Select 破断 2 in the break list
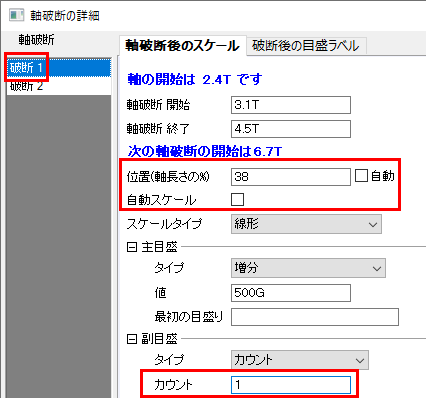Image resolution: width=426 pixels, height=398 pixels. tap(59, 86)
